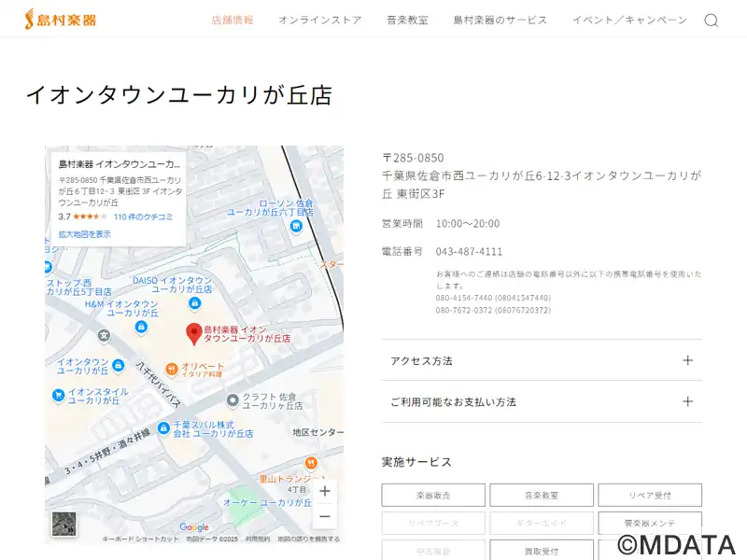Open the 音楽教室 menu item
747x560 pixels.
point(407,20)
